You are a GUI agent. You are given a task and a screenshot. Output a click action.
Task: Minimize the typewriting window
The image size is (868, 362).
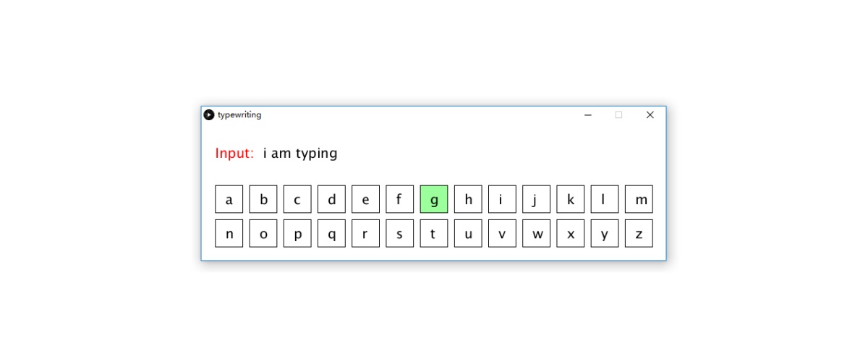588,114
